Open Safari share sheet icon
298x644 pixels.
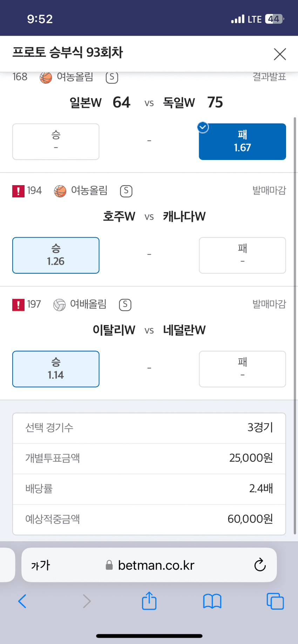pyautogui.click(x=149, y=601)
